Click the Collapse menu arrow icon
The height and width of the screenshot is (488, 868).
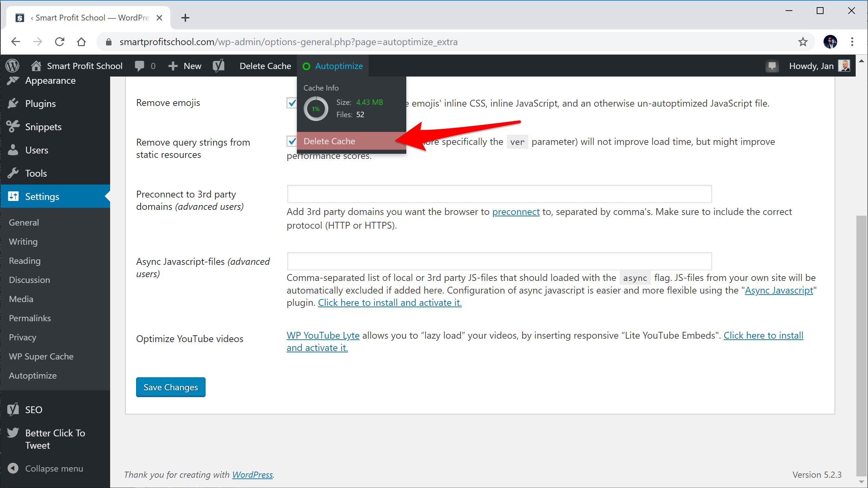pyautogui.click(x=13, y=468)
